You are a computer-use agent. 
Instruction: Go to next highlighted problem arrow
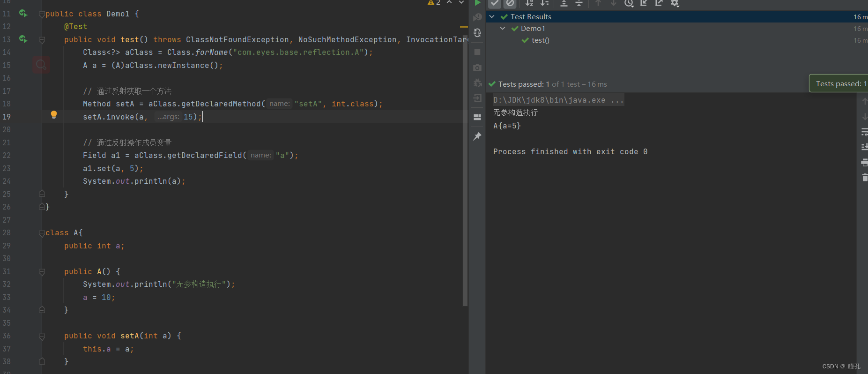click(461, 3)
